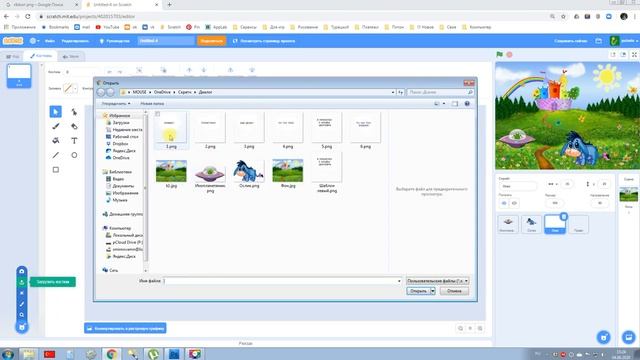This screenshot has width=640, height=360.
Task: Click the search costume magnifier icon
Action: (22, 315)
